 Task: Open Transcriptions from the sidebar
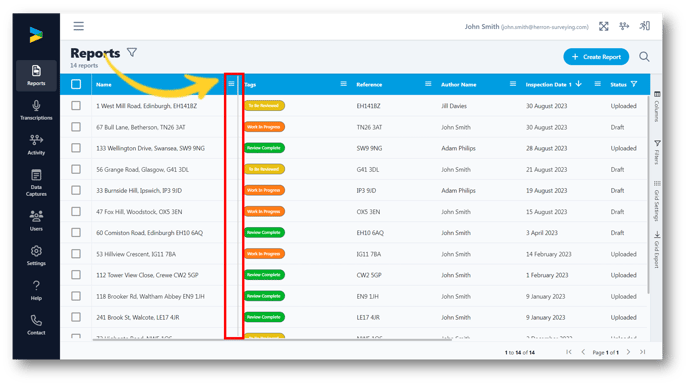(36, 110)
